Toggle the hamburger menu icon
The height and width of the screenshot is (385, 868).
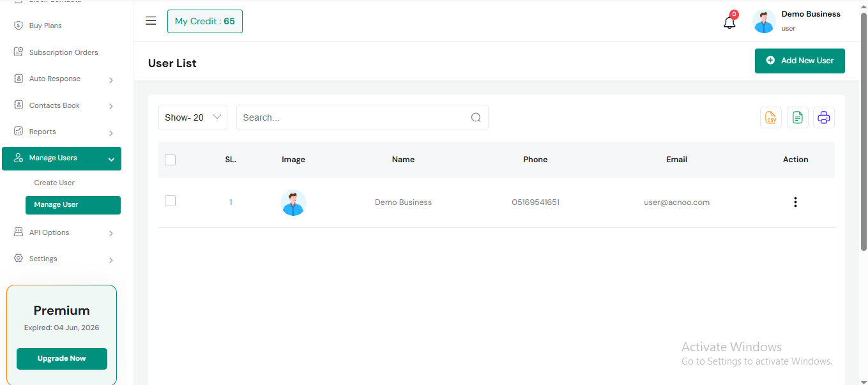(x=151, y=21)
